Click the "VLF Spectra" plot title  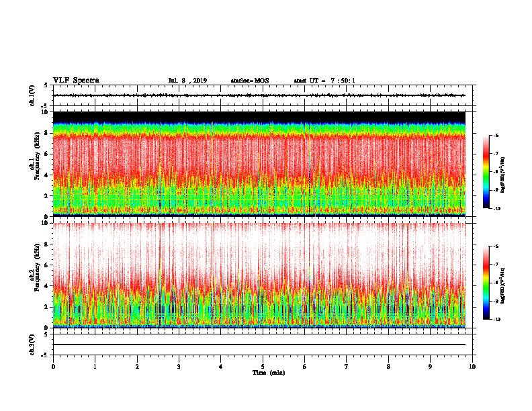(x=76, y=81)
